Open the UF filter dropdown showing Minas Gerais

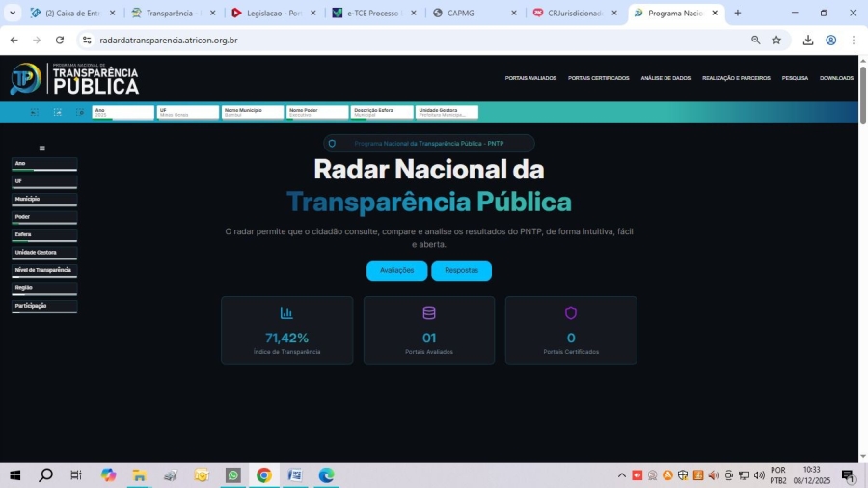point(188,112)
